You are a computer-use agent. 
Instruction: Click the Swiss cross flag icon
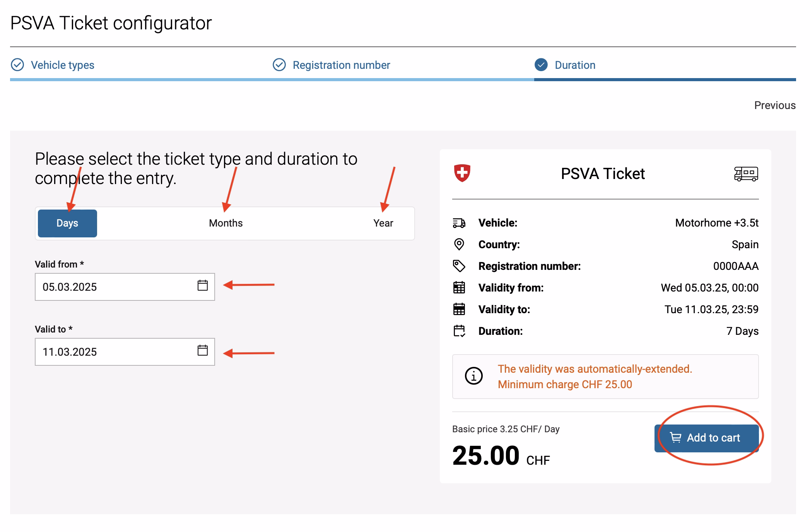(x=463, y=174)
